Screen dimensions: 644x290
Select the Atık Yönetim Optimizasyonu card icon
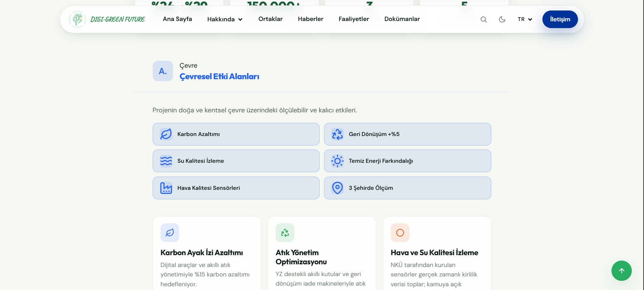click(x=285, y=233)
